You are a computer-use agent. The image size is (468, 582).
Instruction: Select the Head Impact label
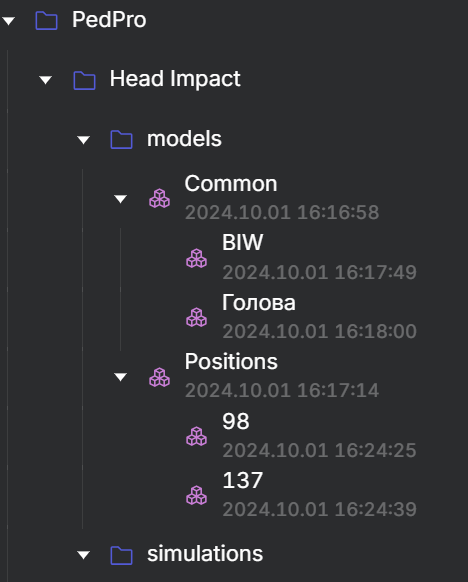tap(175, 79)
